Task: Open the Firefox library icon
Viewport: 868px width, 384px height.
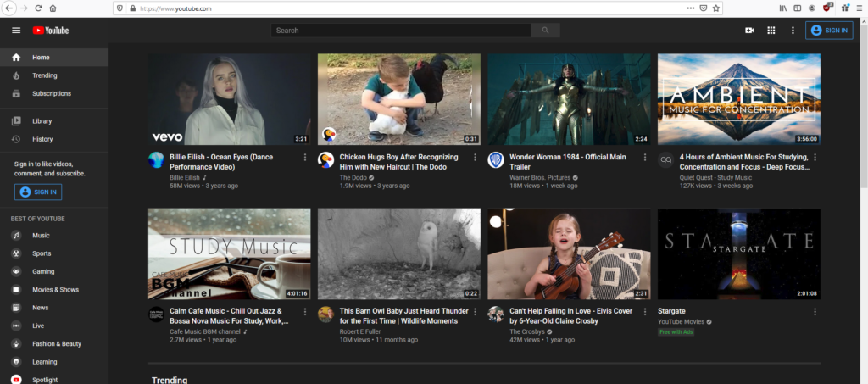Action: (783, 8)
